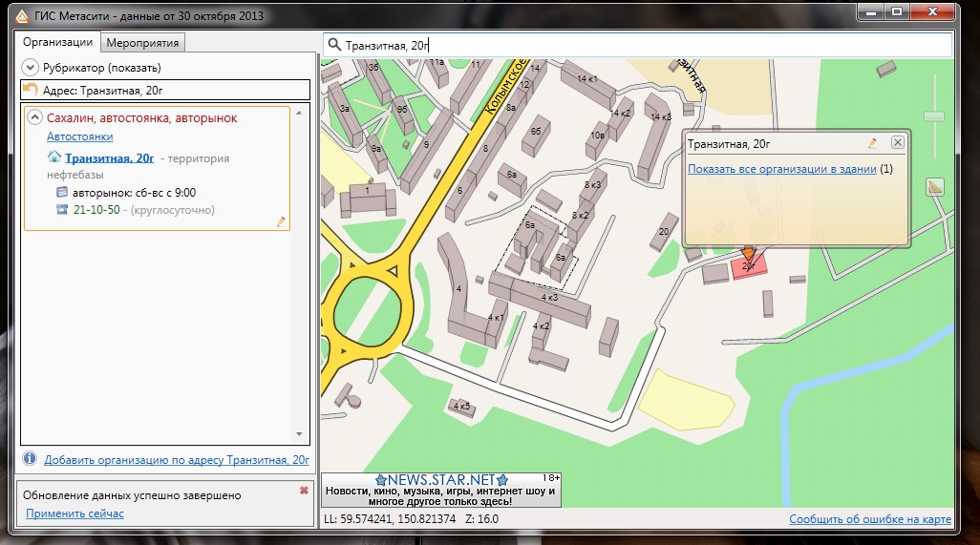
Task: Dismiss the update notification with red X
Action: (304, 491)
